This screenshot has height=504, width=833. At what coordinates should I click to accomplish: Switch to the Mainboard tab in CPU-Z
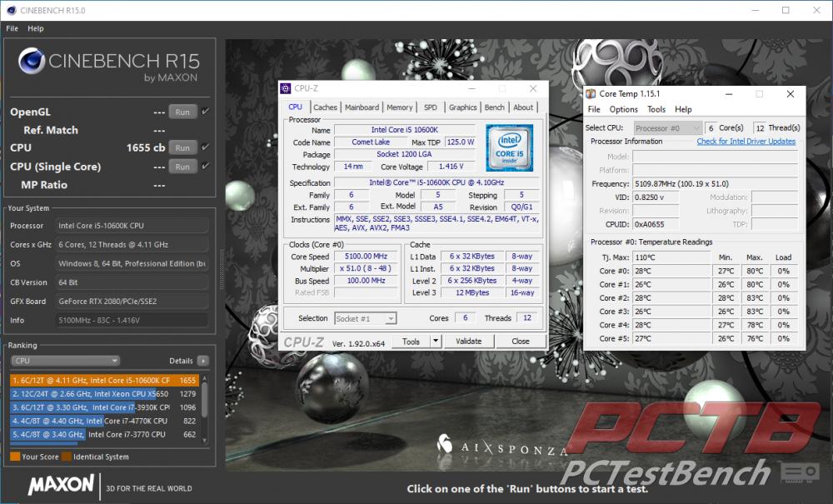tap(362, 107)
